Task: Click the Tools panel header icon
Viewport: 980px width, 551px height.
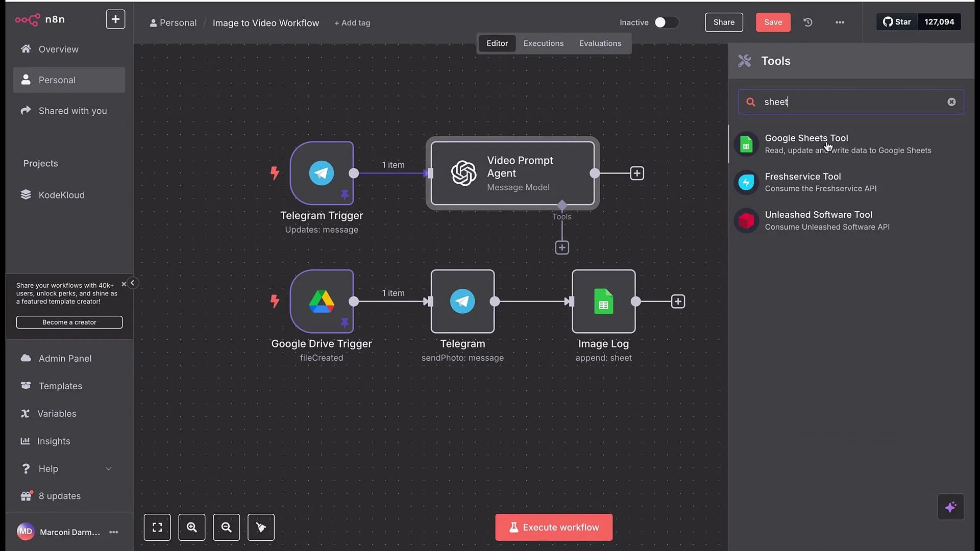Action: click(745, 61)
